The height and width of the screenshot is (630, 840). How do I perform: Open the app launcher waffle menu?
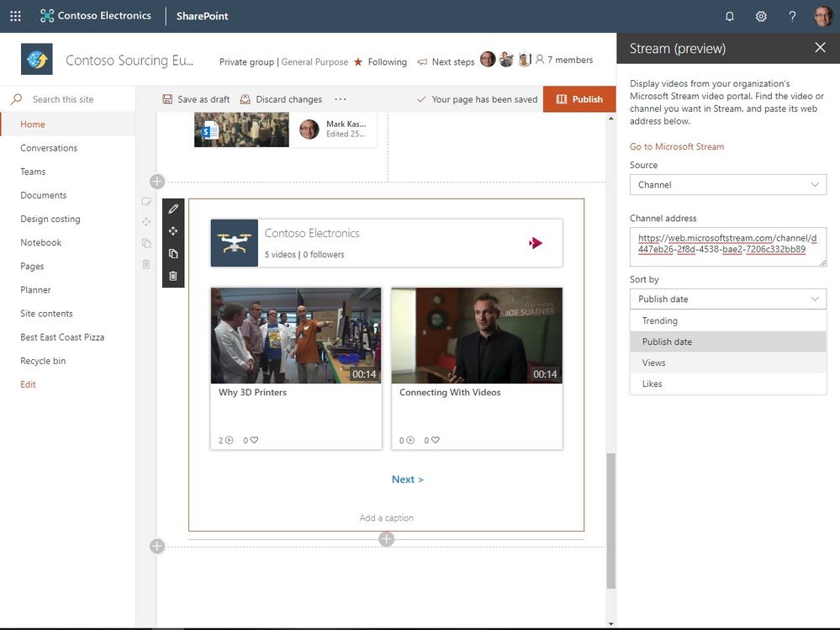click(x=15, y=16)
